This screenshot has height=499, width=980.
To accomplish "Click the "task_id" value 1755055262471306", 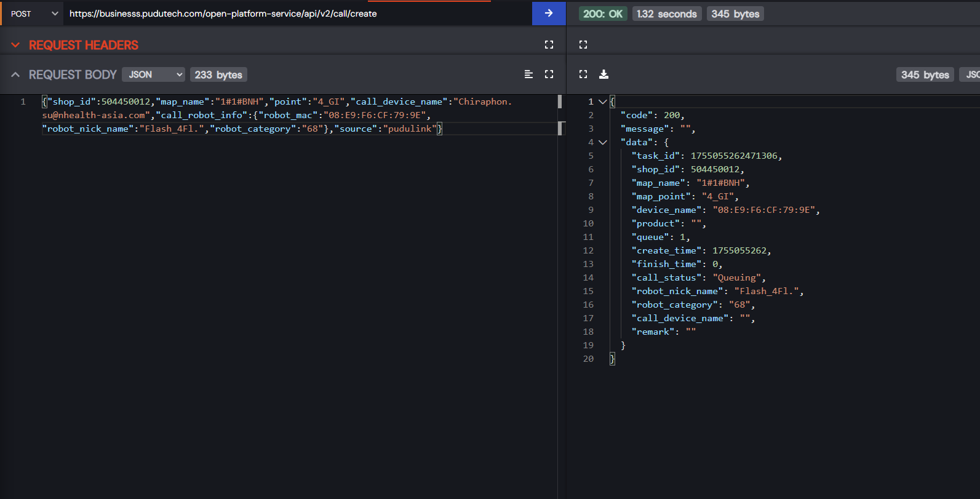I will click(x=734, y=156).
